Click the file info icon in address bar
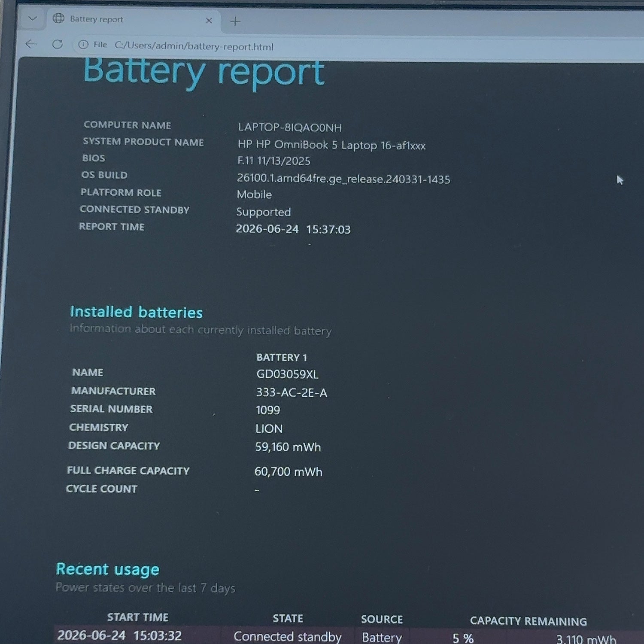644x644 pixels. pos(83,45)
